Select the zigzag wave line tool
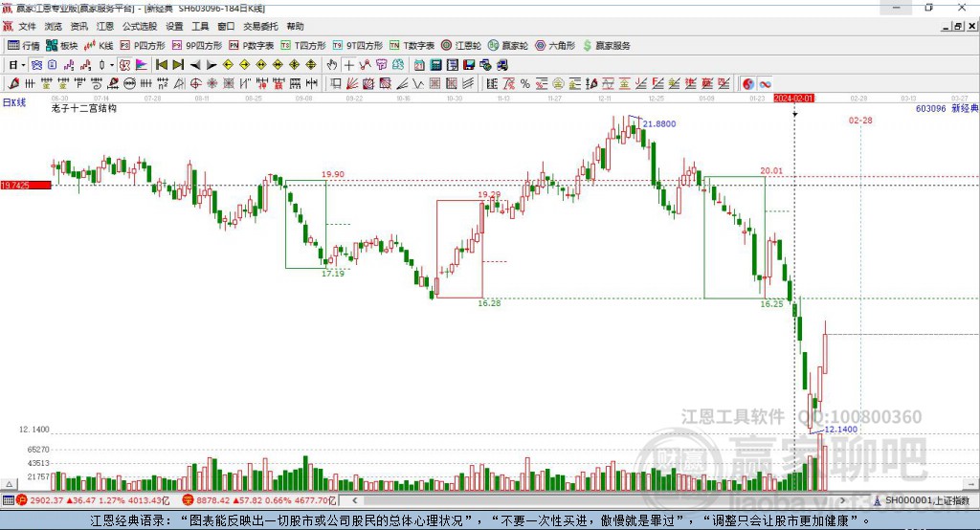980x530 pixels. pyautogui.click(x=417, y=84)
